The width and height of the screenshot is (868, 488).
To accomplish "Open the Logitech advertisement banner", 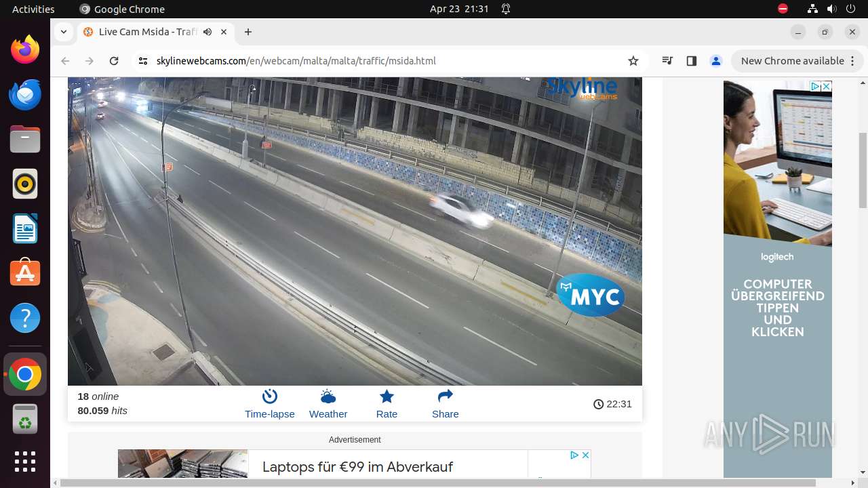I will (x=778, y=279).
